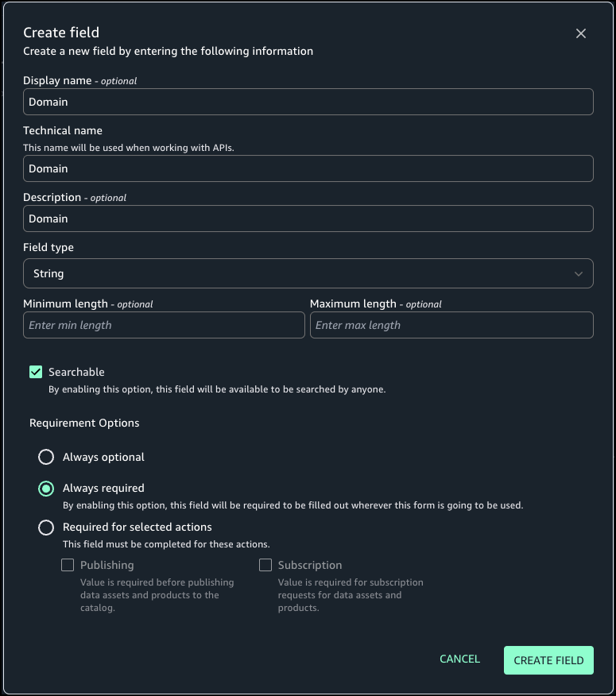Click the Description input field
This screenshot has height=696, width=616.
click(x=308, y=218)
